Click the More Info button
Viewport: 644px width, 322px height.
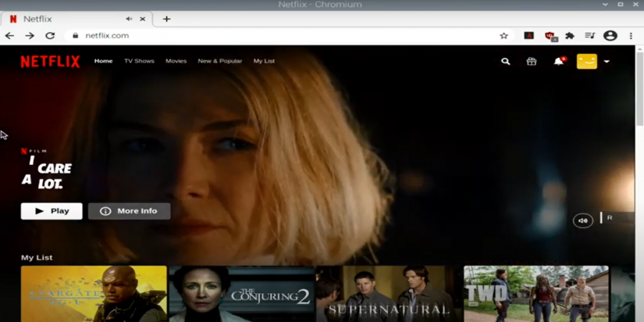[129, 211]
